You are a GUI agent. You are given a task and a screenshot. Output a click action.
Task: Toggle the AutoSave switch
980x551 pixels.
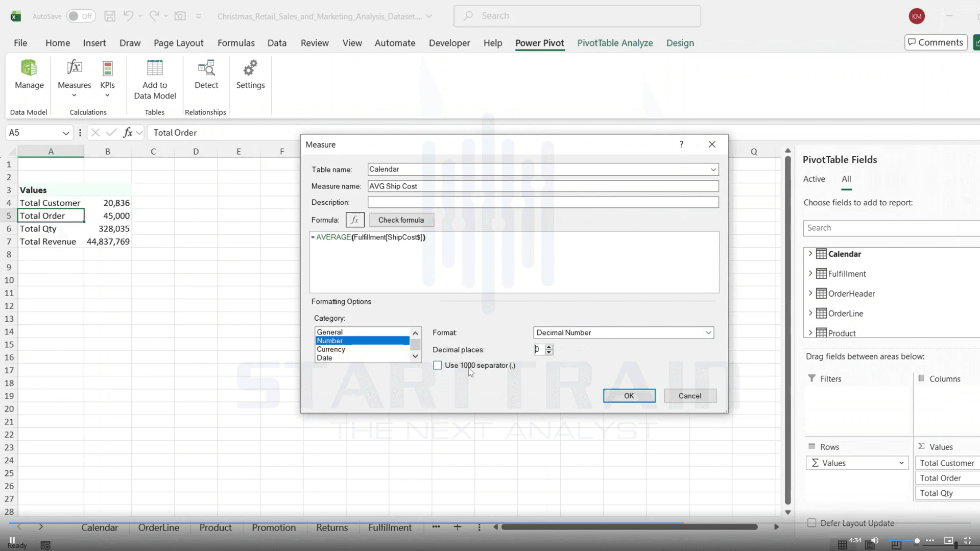(81, 16)
